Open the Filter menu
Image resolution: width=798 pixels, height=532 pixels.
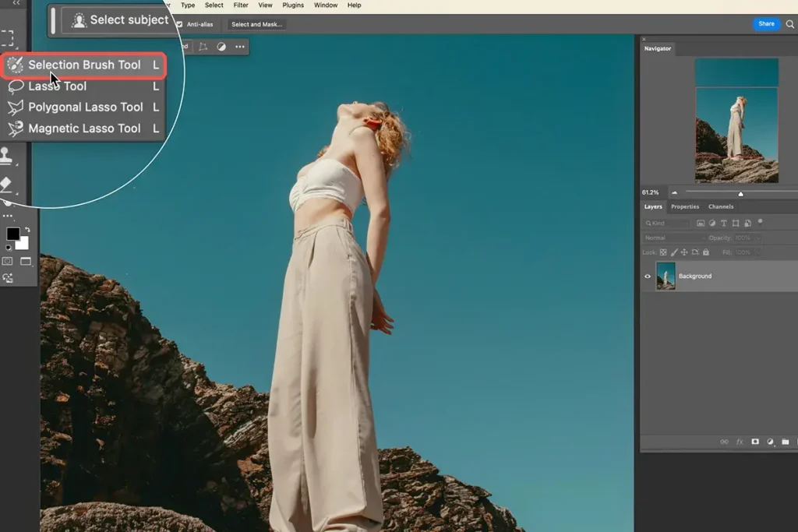[x=241, y=5]
